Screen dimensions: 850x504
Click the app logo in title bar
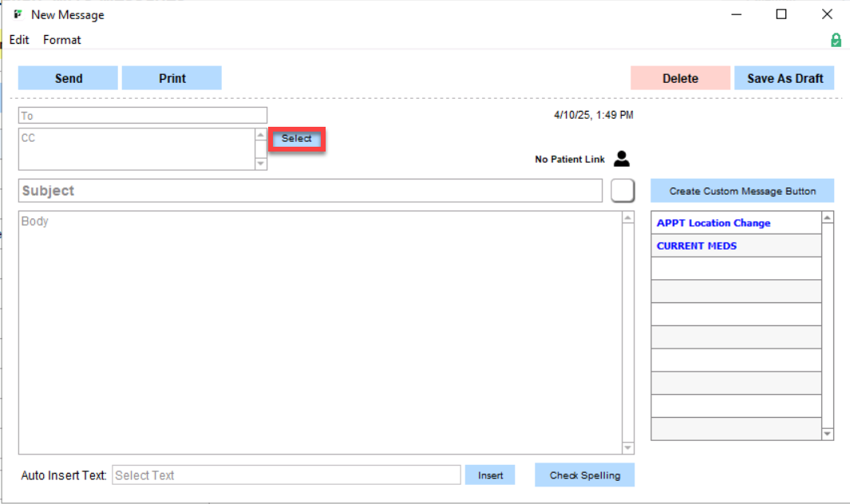[x=18, y=14]
